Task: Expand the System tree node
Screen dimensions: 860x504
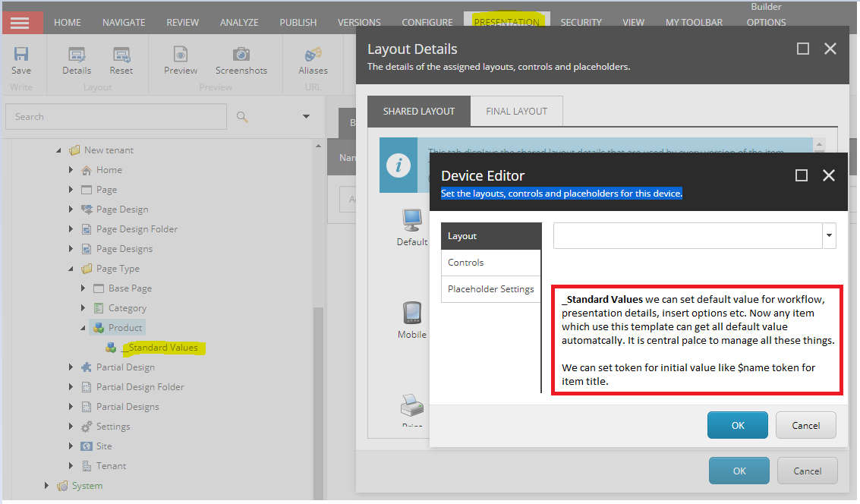Action: coord(46,485)
